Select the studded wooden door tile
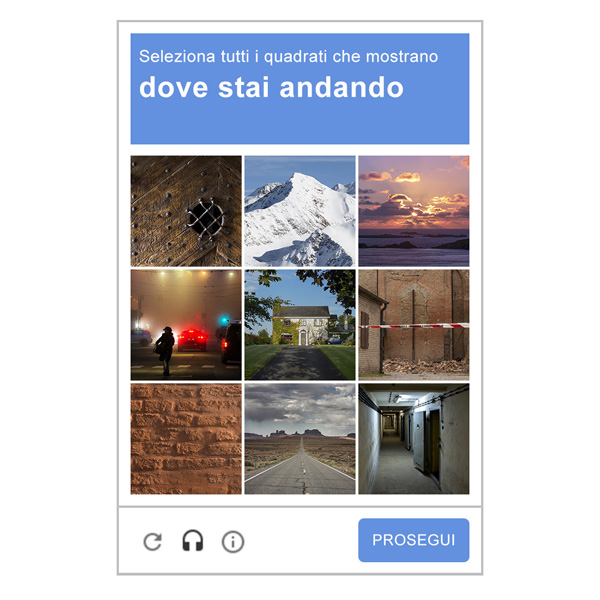Screen dimensions: 600x600 tap(186, 211)
